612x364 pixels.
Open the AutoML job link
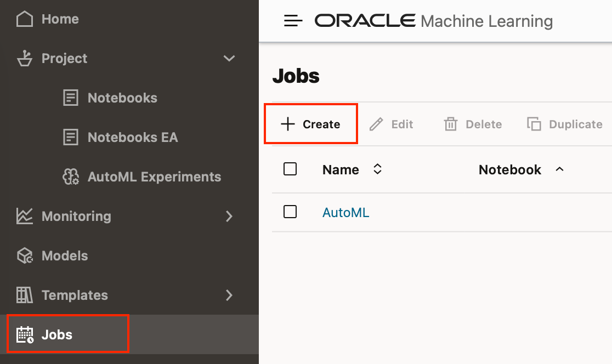[345, 212]
